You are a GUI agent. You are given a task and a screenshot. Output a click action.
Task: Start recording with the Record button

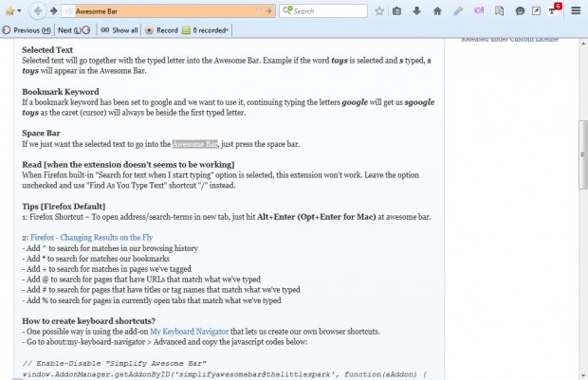[161, 30]
